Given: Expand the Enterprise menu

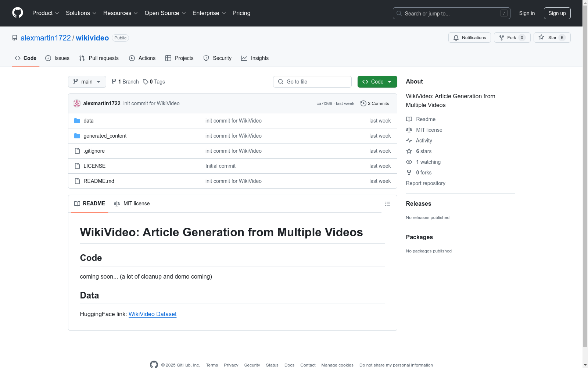Looking at the screenshot, I should pyautogui.click(x=209, y=13).
